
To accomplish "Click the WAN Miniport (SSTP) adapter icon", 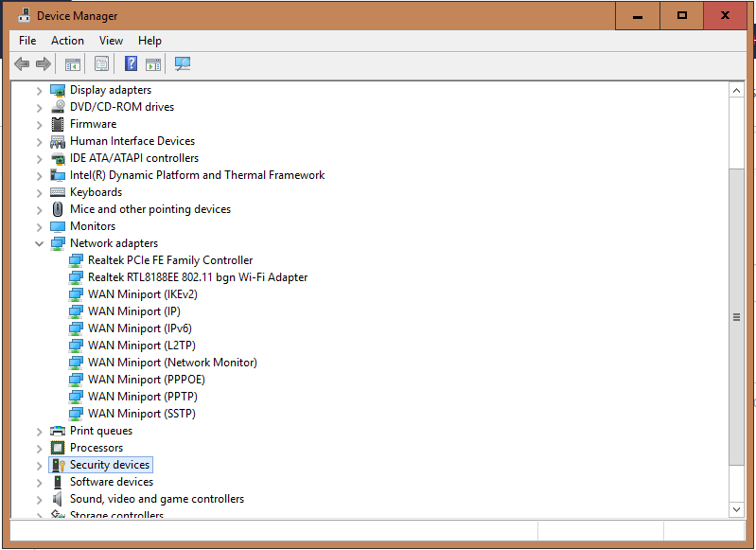I will tap(75, 414).
